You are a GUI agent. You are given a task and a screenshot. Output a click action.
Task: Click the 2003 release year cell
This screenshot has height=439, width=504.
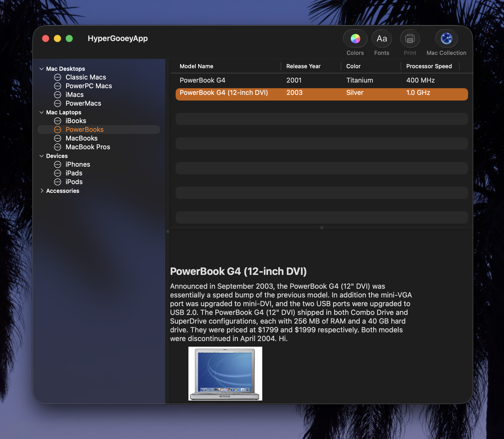[x=294, y=93]
